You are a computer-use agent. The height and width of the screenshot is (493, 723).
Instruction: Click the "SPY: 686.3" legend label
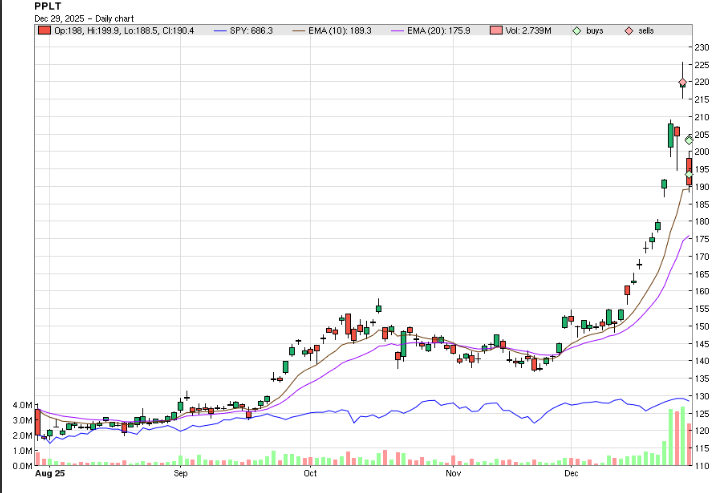[x=251, y=31]
